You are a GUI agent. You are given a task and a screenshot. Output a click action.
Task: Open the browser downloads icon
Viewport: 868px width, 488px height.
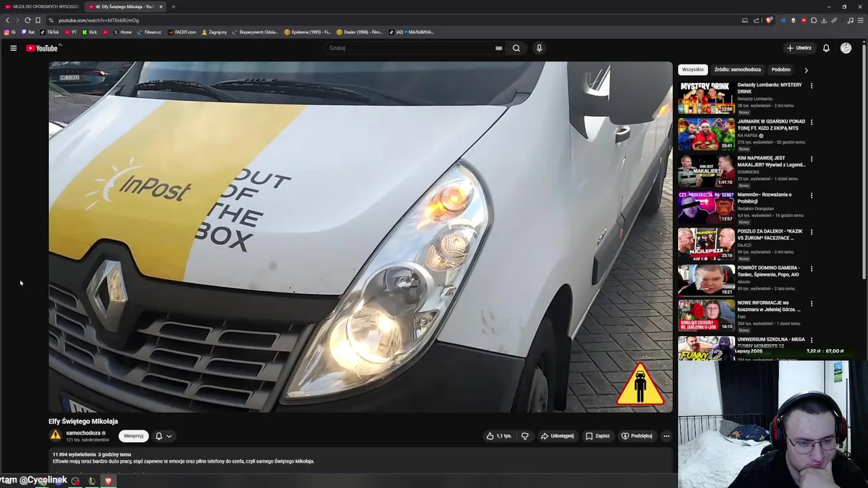[824, 20]
